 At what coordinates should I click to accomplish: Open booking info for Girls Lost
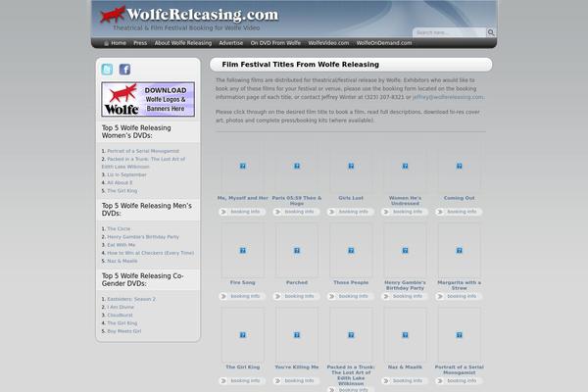tap(351, 212)
